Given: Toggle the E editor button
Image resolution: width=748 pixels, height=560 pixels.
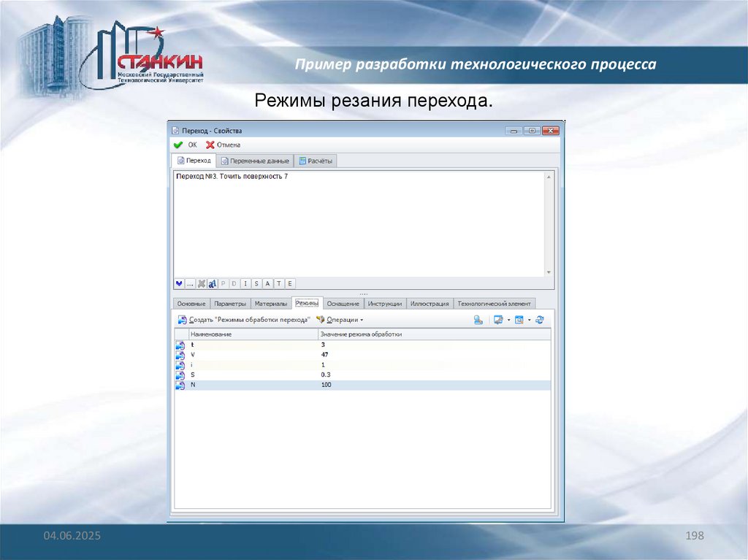Looking at the screenshot, I should pyautogui.click(x=289, y=284).
